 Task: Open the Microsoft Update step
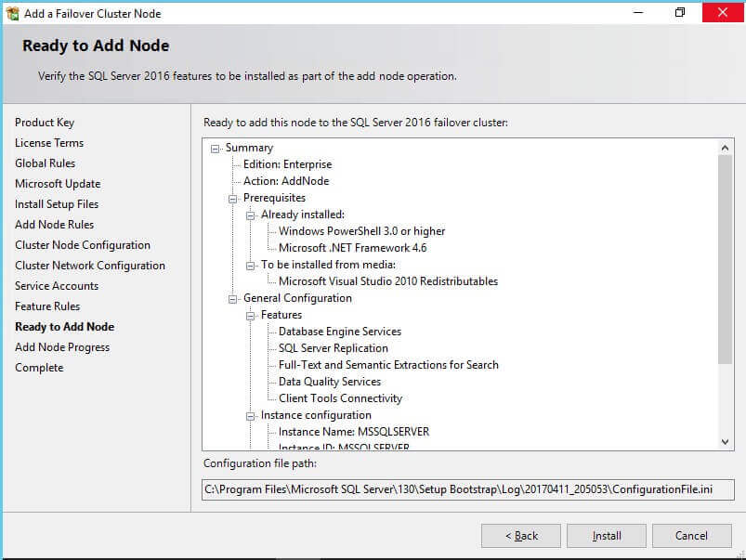[58, 184]
